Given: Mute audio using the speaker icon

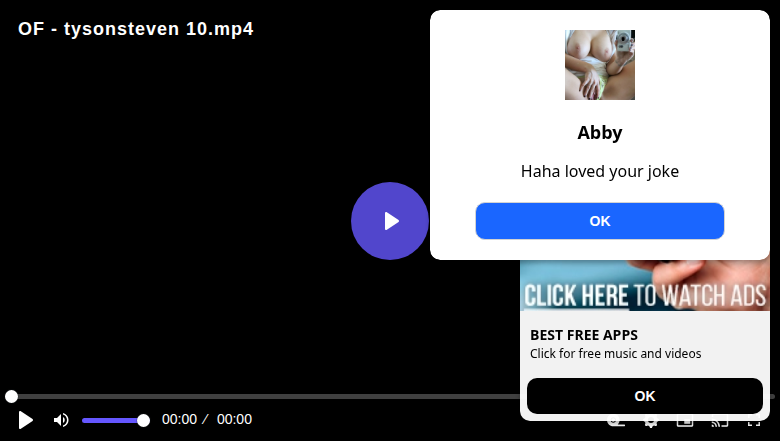Looking at the screenshot, I should (x=61, y=420).
